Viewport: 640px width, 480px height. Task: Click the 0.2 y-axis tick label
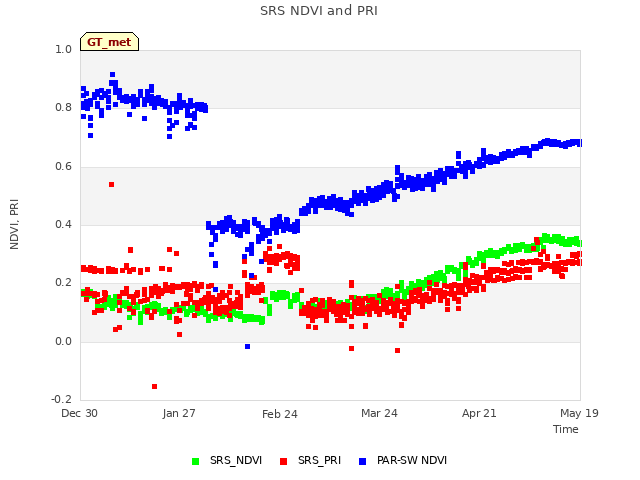click(63, 282)
